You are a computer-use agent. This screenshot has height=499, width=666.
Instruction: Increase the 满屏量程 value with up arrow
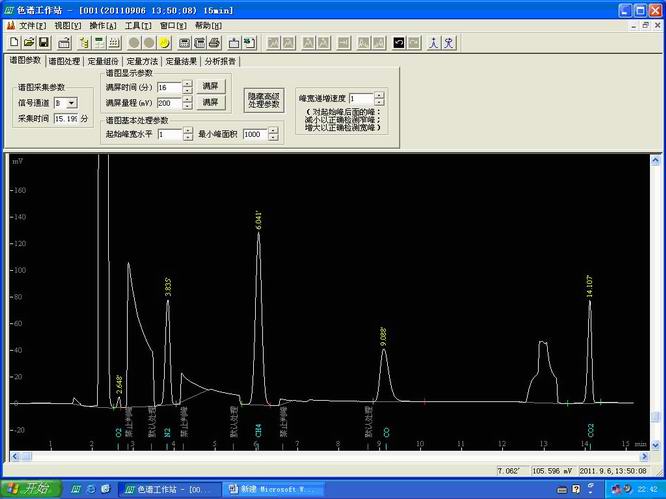point(187,99)
